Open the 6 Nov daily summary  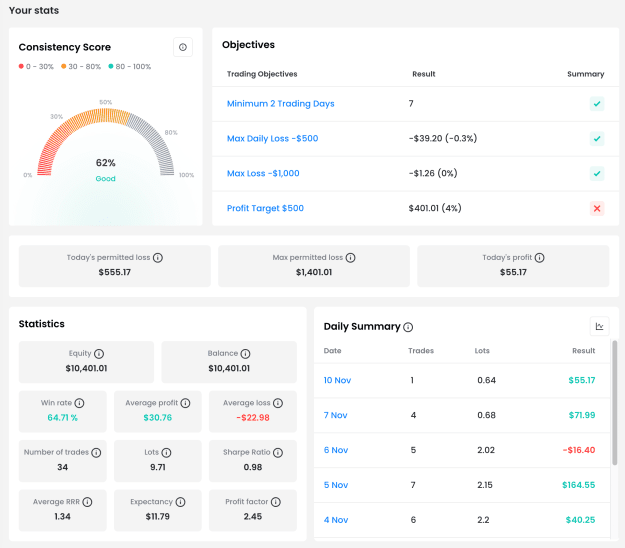[336, 450]
